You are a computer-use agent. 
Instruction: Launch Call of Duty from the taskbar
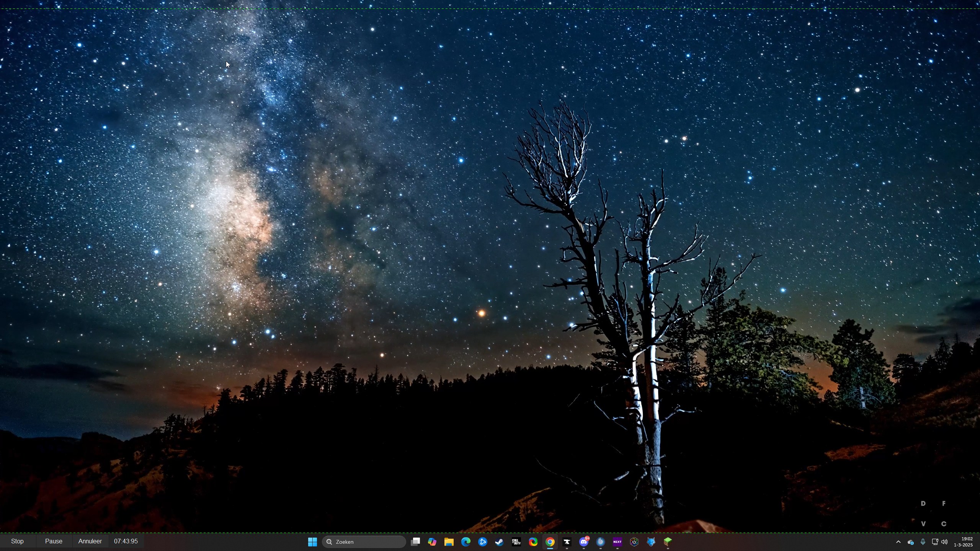pyautogui.click(x=516, y=542)
